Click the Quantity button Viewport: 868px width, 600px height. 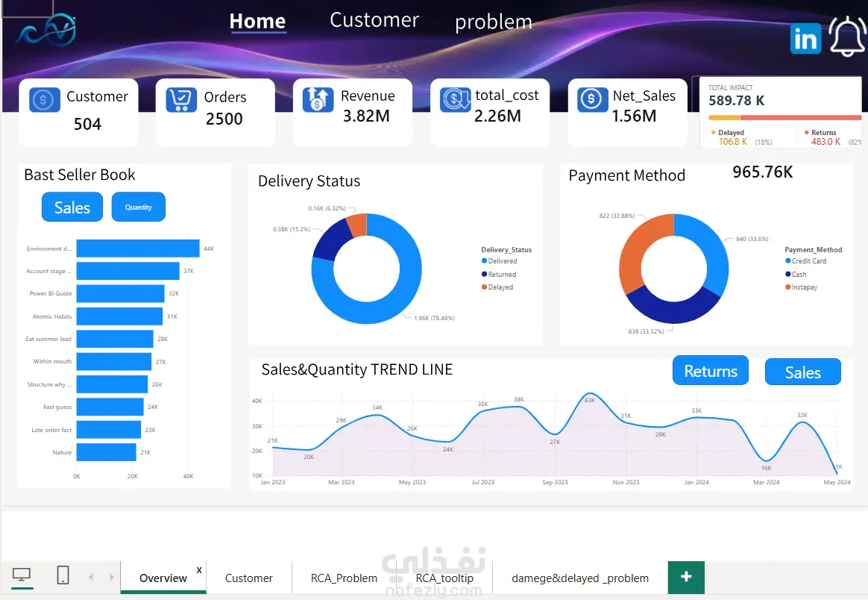point(139,207)
